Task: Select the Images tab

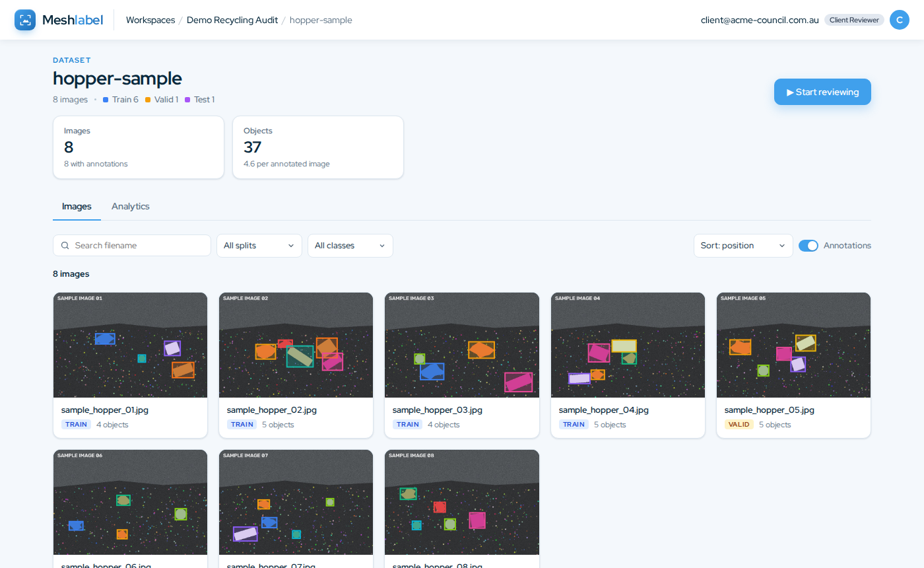Action: [77, 207]
